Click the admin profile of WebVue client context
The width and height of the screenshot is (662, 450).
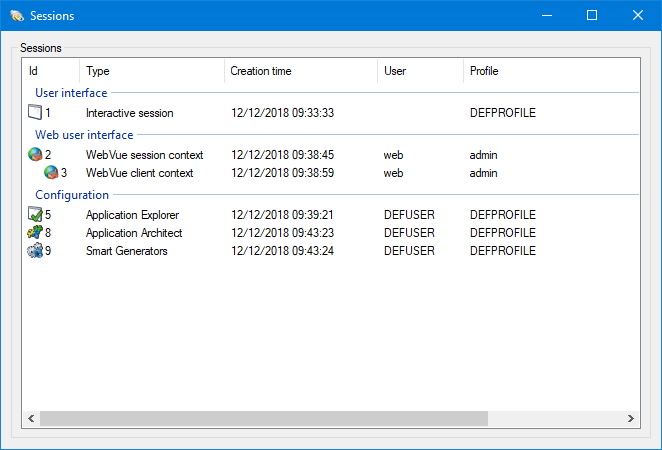483,173
